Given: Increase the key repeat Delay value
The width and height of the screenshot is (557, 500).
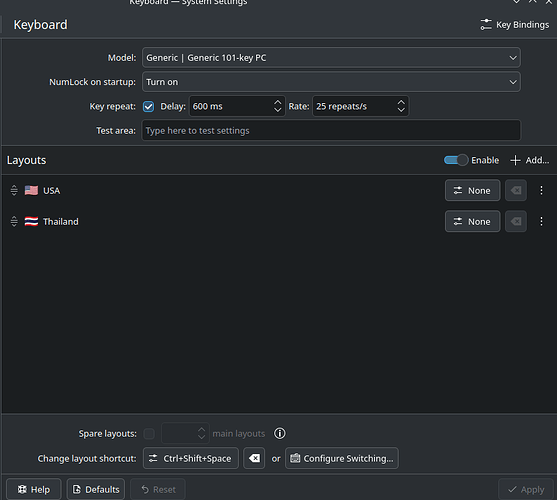Looking at the screenshot, I should [277, 102].
